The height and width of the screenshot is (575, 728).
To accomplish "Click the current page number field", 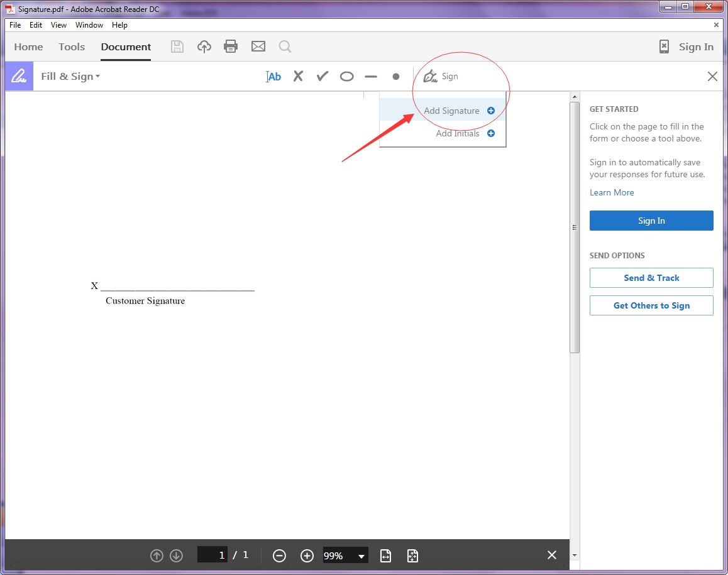I will pos(212,555).
